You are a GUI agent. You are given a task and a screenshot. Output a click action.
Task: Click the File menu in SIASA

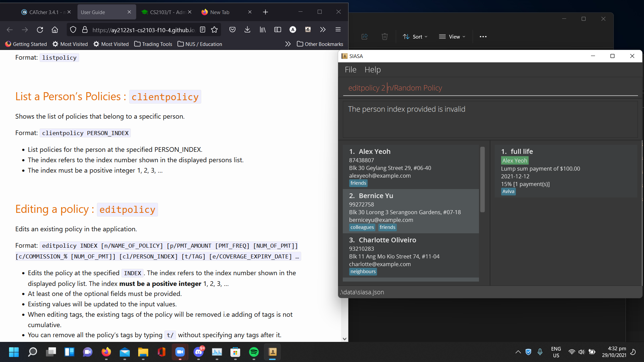[x=350, y=69]
